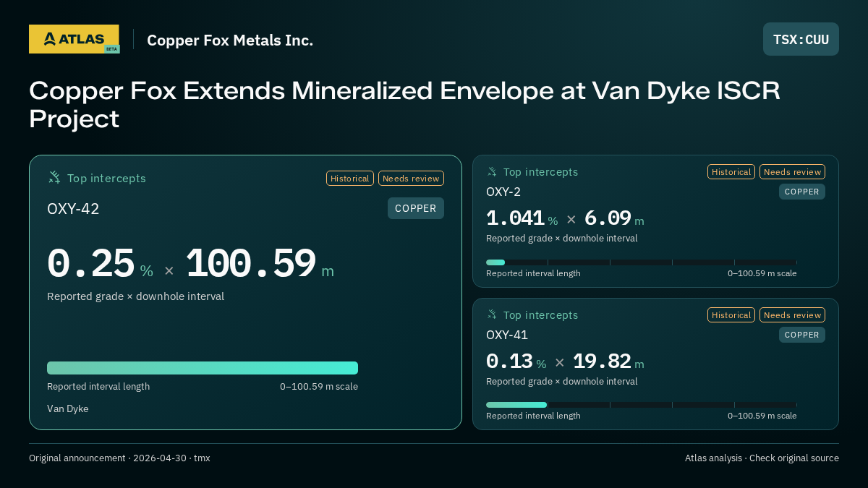868x488 pixels.
Task: Click the Needs review tag on the OXY-41 card
Action: pyautogui.click(x=792, y=315)
